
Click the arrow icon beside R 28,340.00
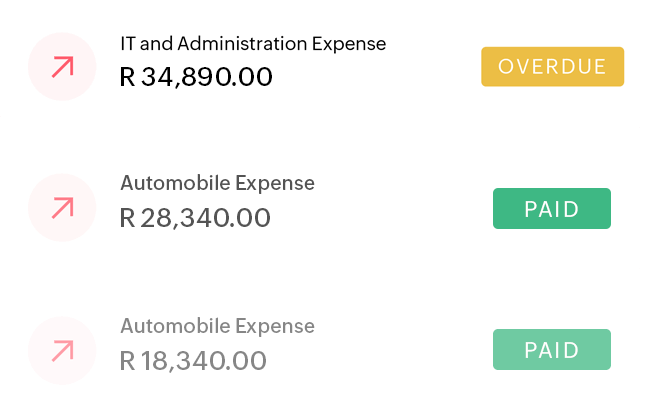click(62, 208)
